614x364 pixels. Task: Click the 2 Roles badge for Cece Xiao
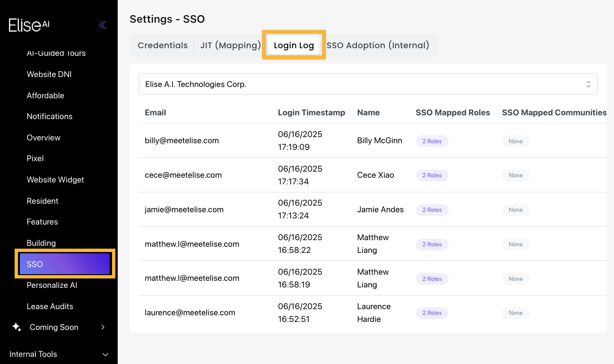tap(432, 175)
